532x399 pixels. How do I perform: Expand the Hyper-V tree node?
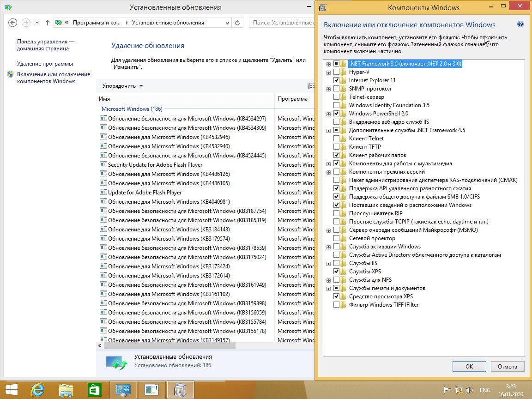tap(328, 72)
